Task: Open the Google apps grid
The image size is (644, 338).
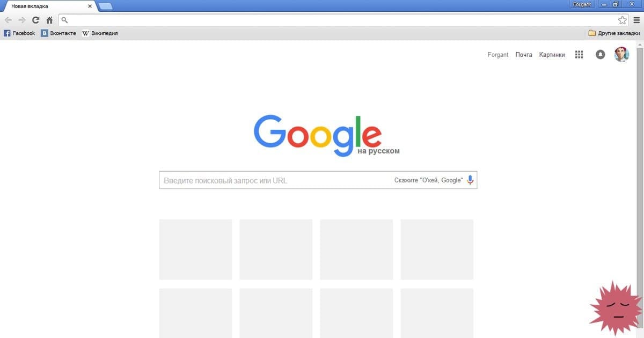Action: pos(579,54)
